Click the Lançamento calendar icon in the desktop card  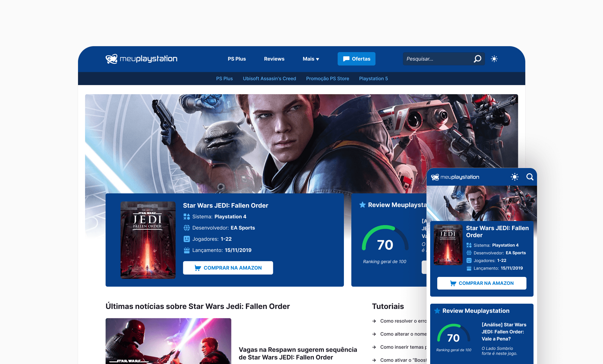tap(187, 250)
